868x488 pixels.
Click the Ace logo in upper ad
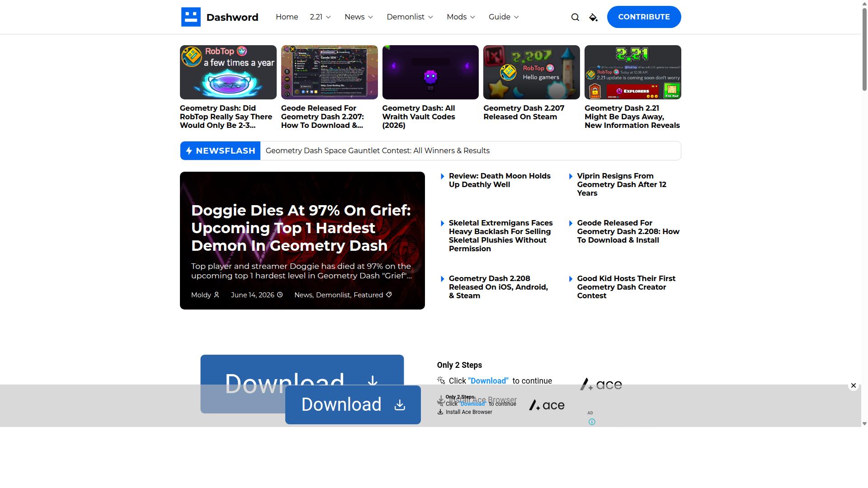(x=601, y=385)
